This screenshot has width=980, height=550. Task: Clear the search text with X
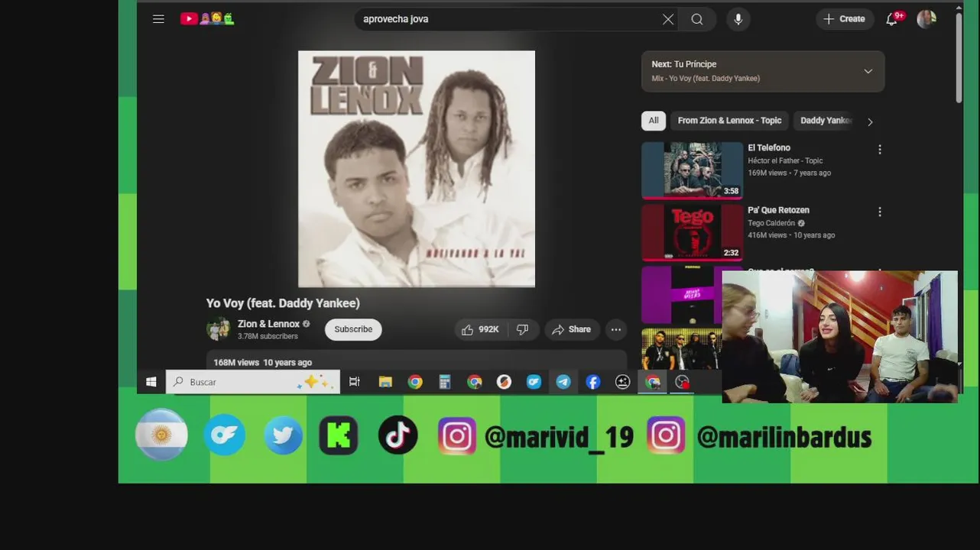click(x=668, y=19)
